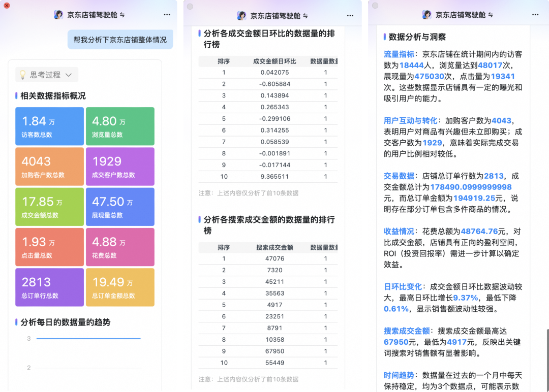Click the assistant avatar in left window header
Image resolution: width=549 pixels, height=392 pixels.
tap(58, 15)
